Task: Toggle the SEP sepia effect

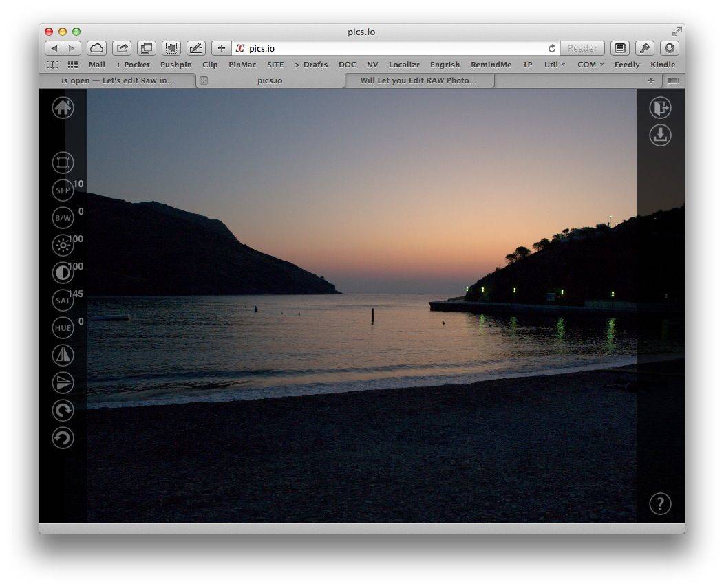Action: click(63, 190)
